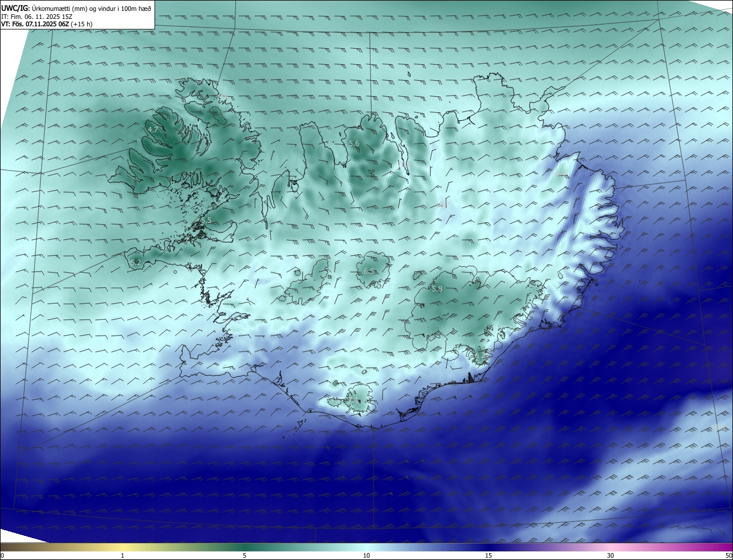Image resolution: width=733 pixels, height=560 pixels.
Task: Click the '10' tick label on the color scale
Action: click(366, 555)
